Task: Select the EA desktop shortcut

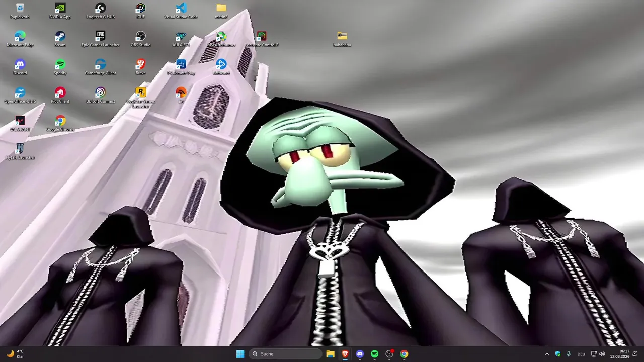Action: (181, 96)
